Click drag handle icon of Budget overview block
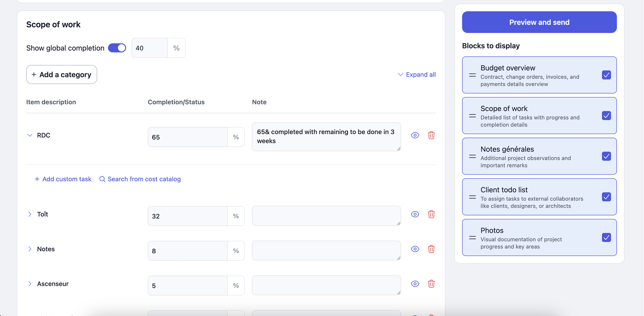Viewport: 644px width, 316px height. pyautogui.click(x=472, y=75)
